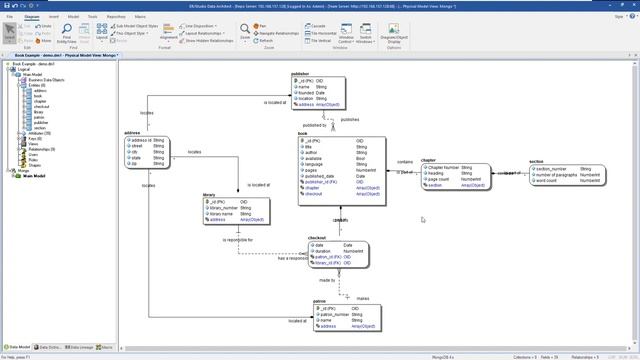Switch to the Tools ribbon tab
The width and height of the screenshot is (640, 360).
(93, 17)
